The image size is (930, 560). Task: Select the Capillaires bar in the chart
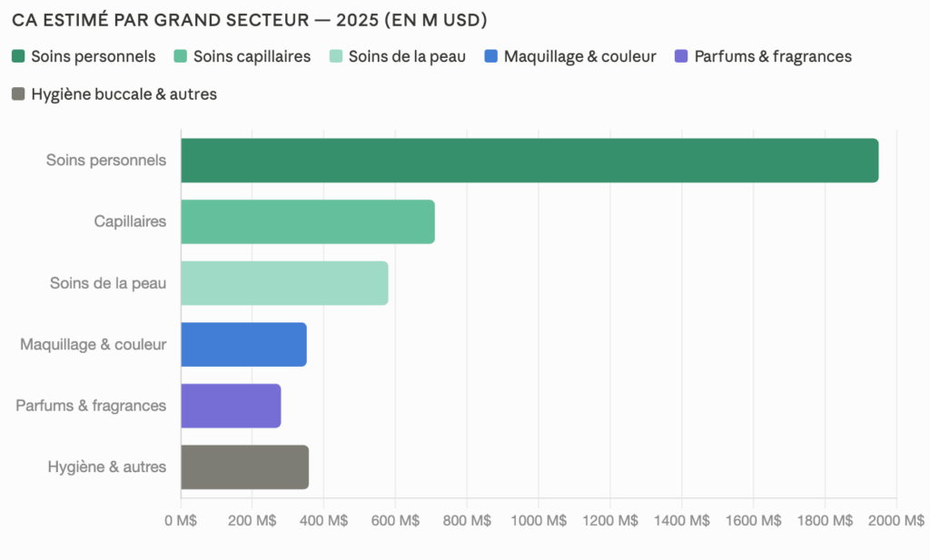tap(307, 221)
